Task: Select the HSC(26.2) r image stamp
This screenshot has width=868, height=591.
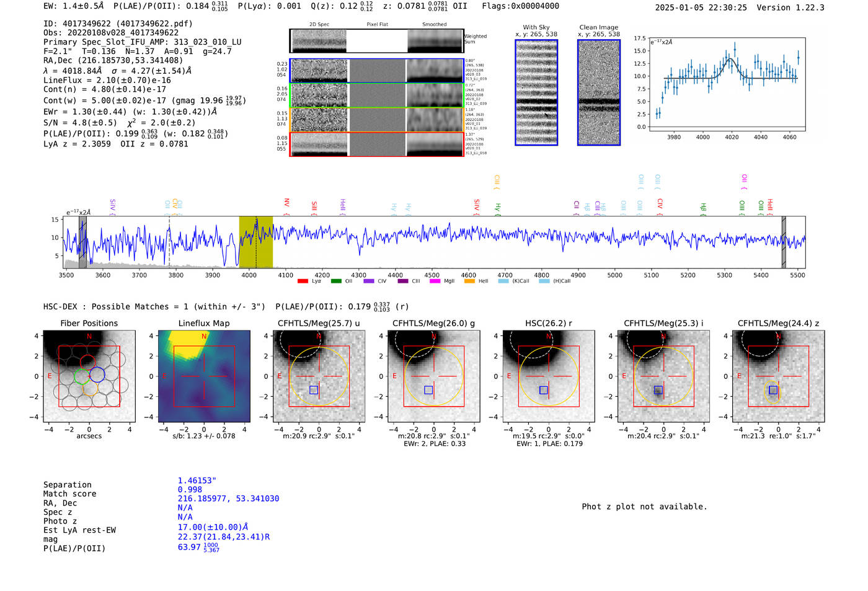Action: point(549,376)
